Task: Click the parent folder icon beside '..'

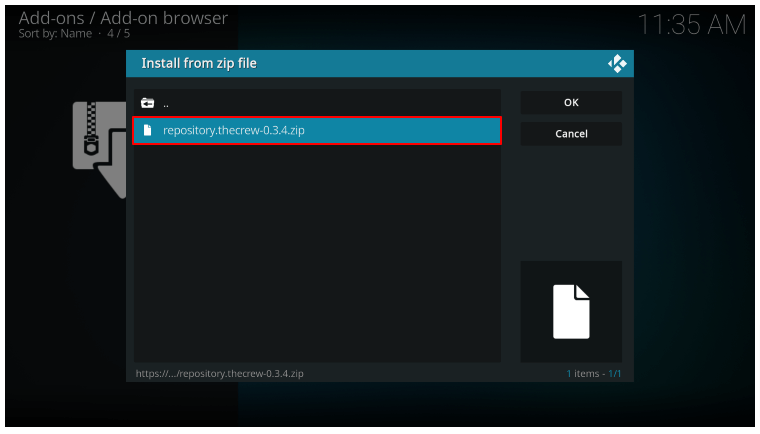Action: pyautogui.click(x=148, y=103)
